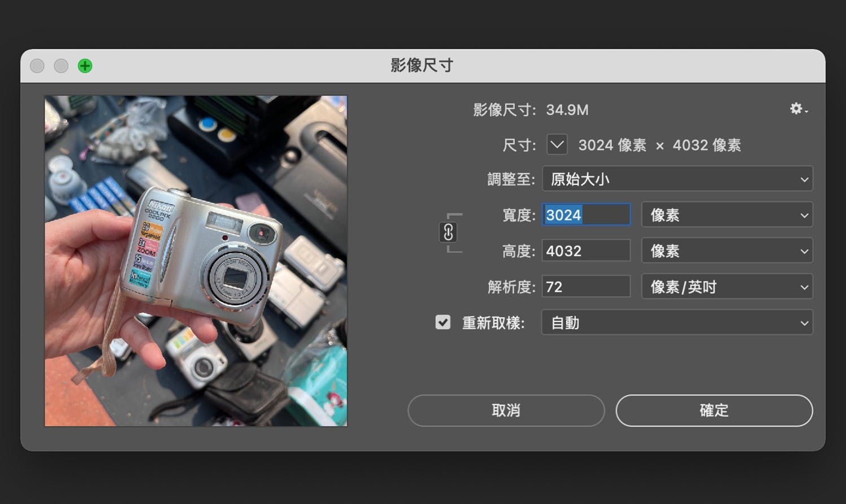Click the 解析度 field showing 72
Screen dimensions: 846x504
pos(585,287)
